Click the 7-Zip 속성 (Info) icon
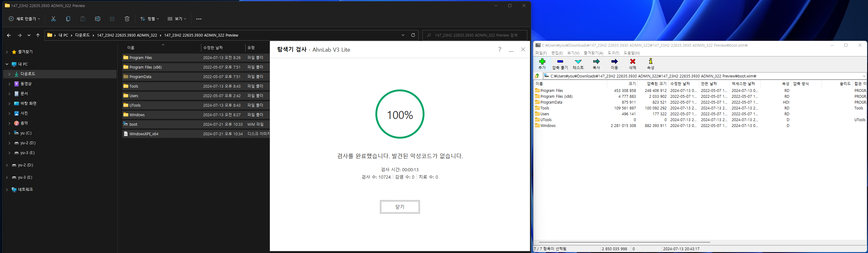868x253 pixels. click(x=651, y=61)
